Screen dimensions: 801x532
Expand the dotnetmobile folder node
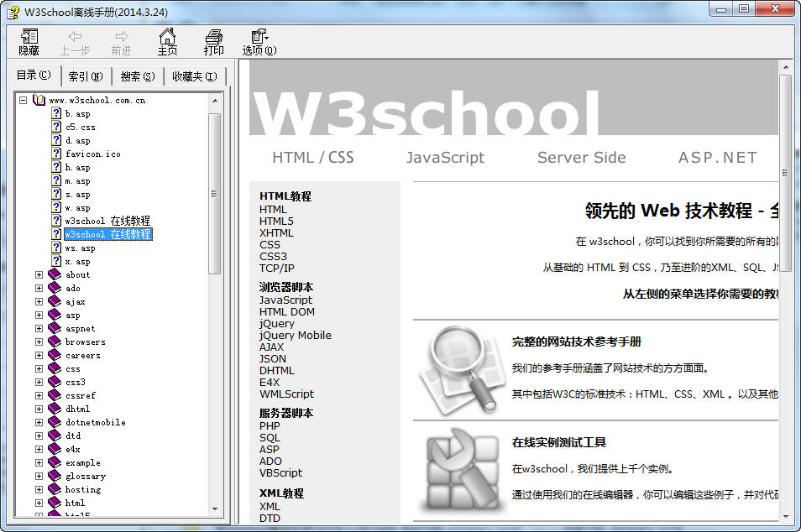coord(39,422)
